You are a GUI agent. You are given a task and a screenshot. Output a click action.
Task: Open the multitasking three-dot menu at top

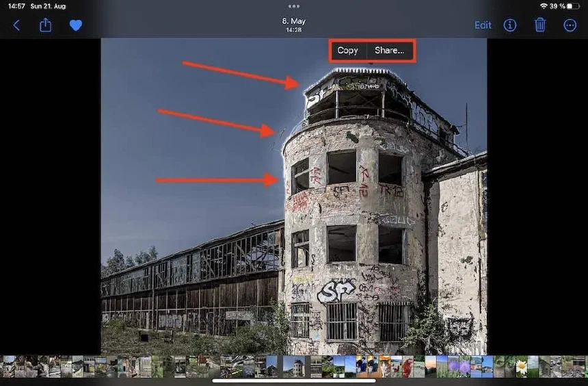[293, 6]
